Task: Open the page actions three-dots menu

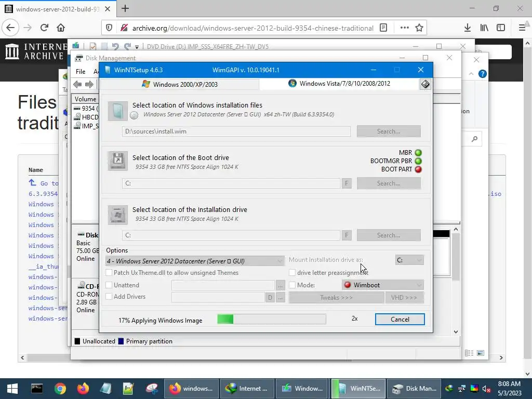Action: [404, 28]
